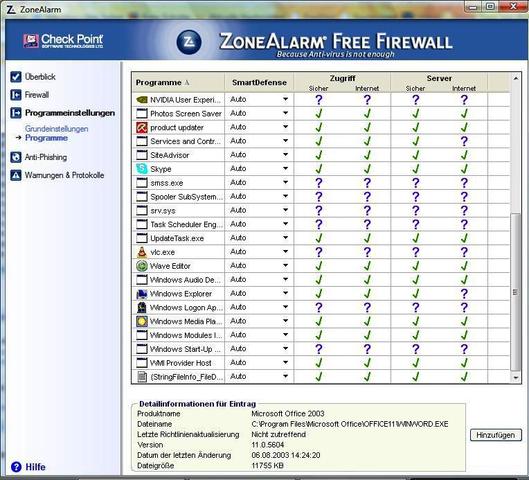
Task: Open SmartDefense dropdown for WMI Provider Host
Action: [285, 363]
